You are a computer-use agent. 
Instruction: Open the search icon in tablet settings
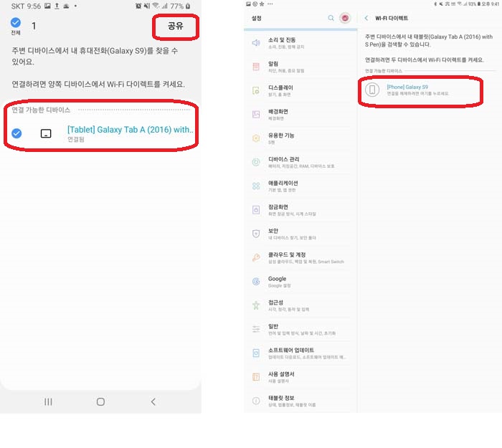tap(331, 18)
